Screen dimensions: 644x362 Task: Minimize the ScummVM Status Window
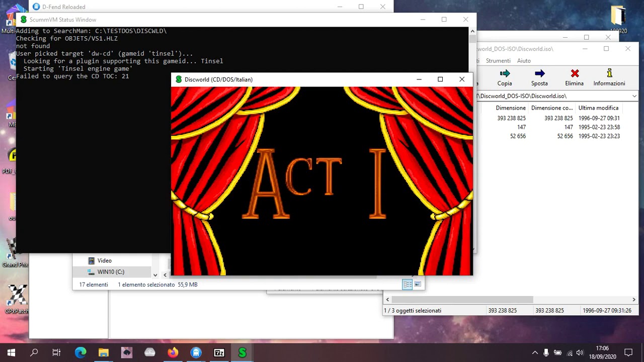tap(423, 20)
